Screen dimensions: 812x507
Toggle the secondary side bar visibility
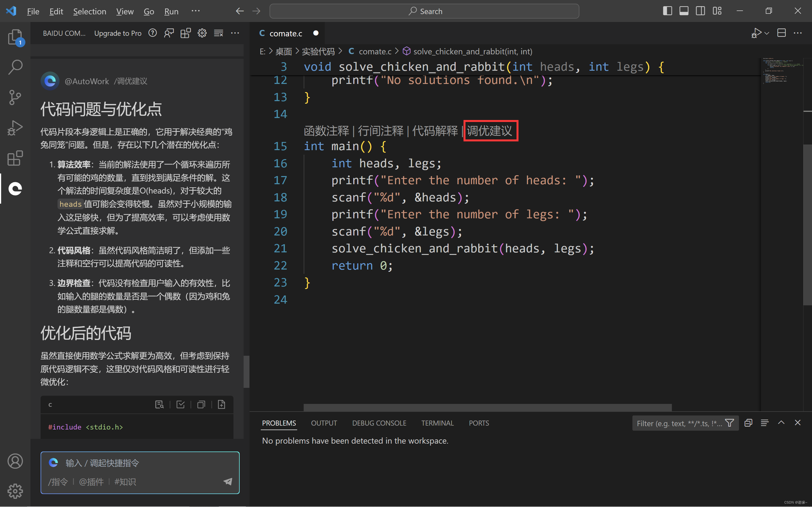click(x=700, y=11)
